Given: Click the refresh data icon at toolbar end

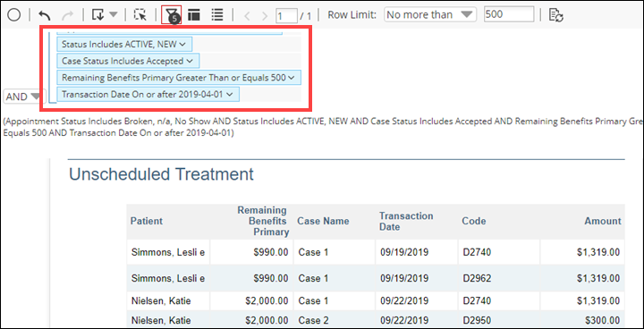Looking at the screenshot, I should [x=556, y=15].
